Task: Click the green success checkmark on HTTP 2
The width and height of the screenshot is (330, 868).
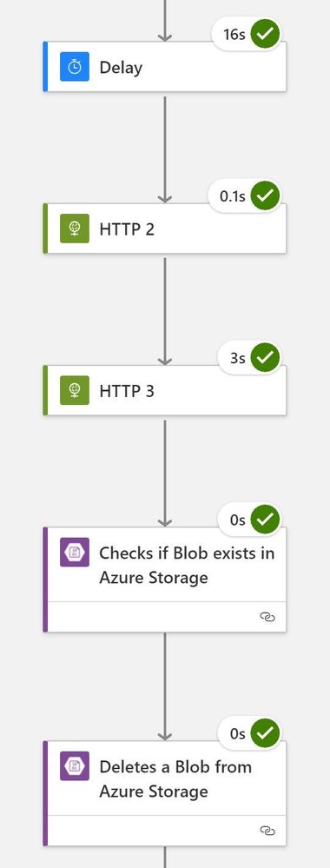Action: click(x=265, y=196)
